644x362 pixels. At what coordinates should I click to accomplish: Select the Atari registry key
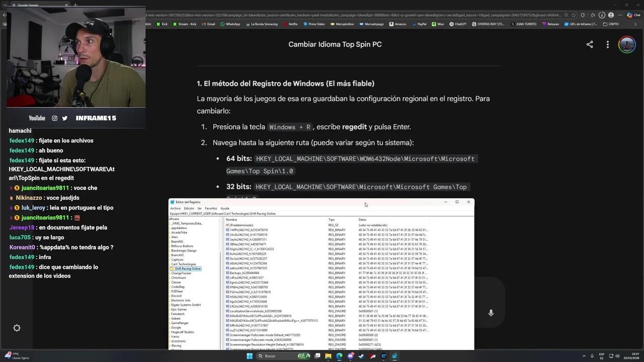click(x=174, y=237)
